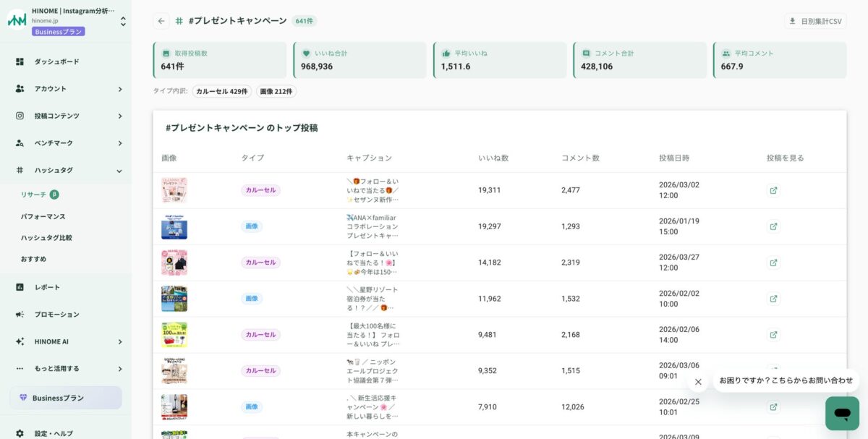Open the first post thumbnail in the table
The width and height of the screenshot is (868, 439).
174,189
